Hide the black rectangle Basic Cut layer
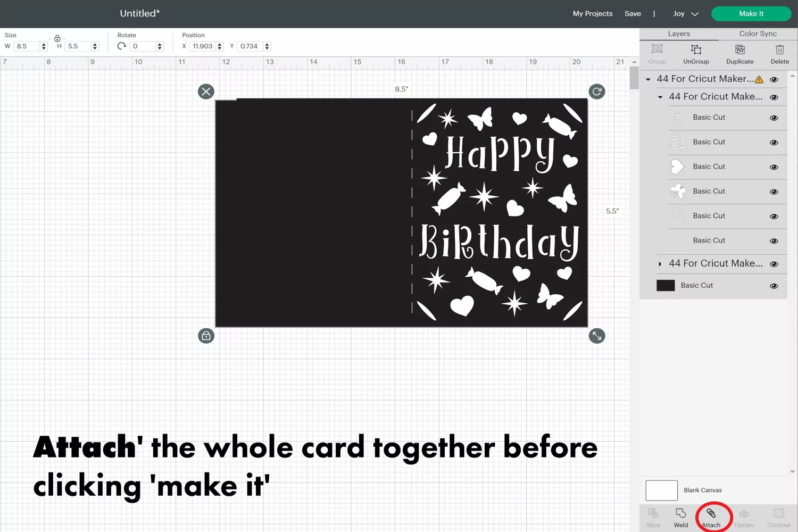 (x=774, y=286)
